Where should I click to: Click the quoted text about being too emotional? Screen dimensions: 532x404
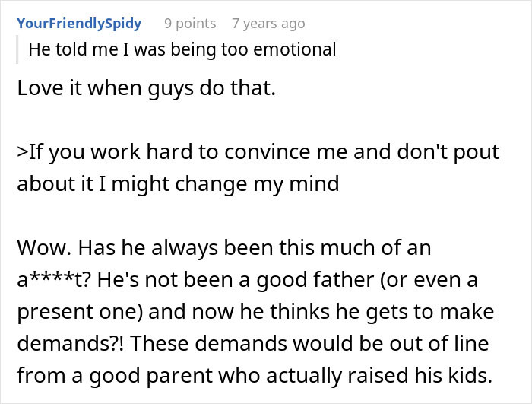click(x=182, y=50)
